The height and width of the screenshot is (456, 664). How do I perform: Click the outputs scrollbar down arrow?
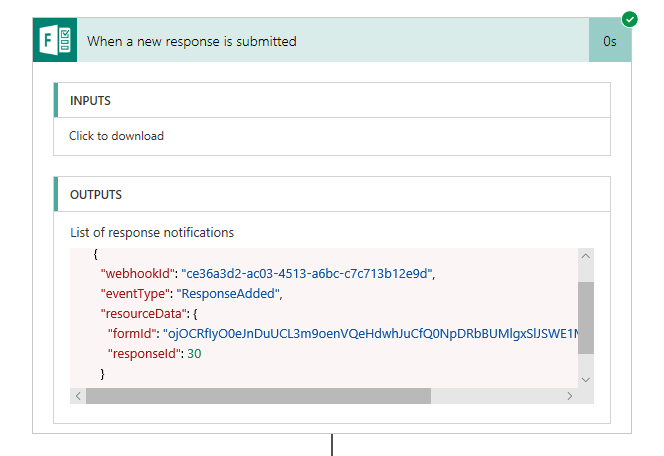coord(586,379)
